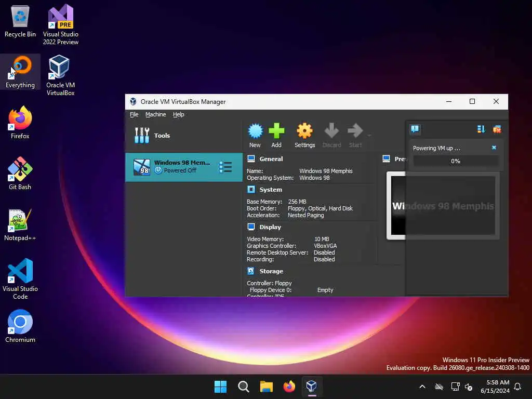Click the notification sort order icon
This screenshot has height=399, width=532.
[481, 129]
